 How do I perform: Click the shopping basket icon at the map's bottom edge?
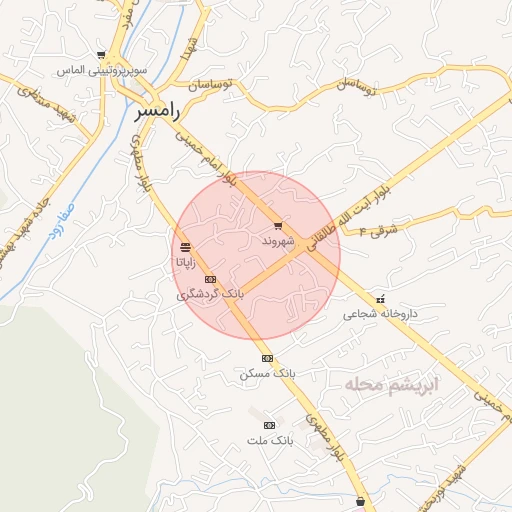click(360, 501)
